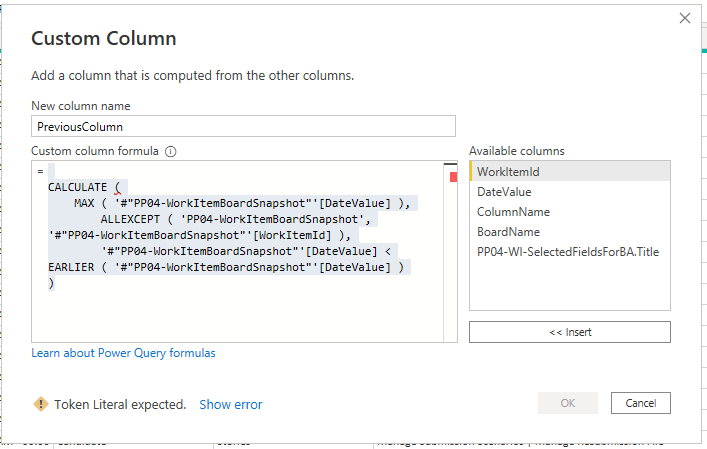Click the EARLIER function in formula

(x=71, y=267)
